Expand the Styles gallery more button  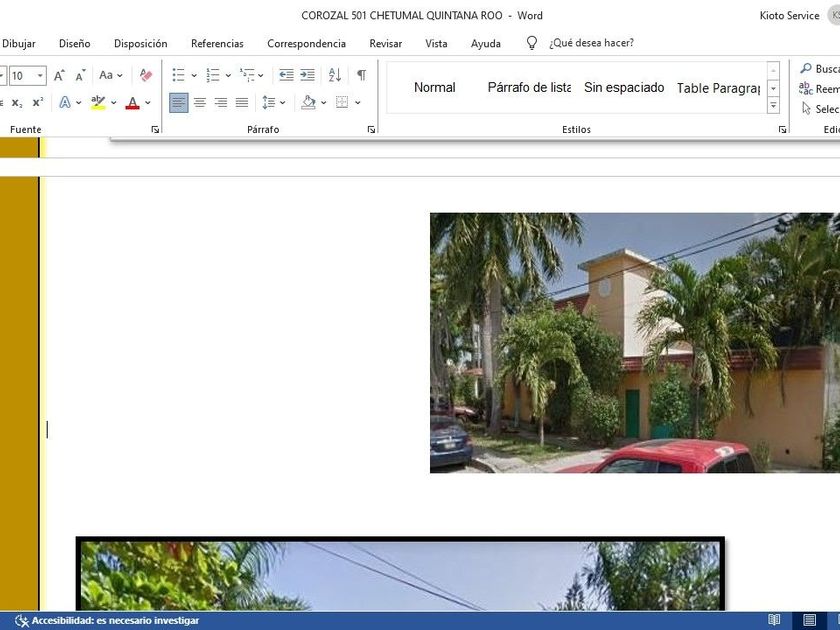coord(773,105)
